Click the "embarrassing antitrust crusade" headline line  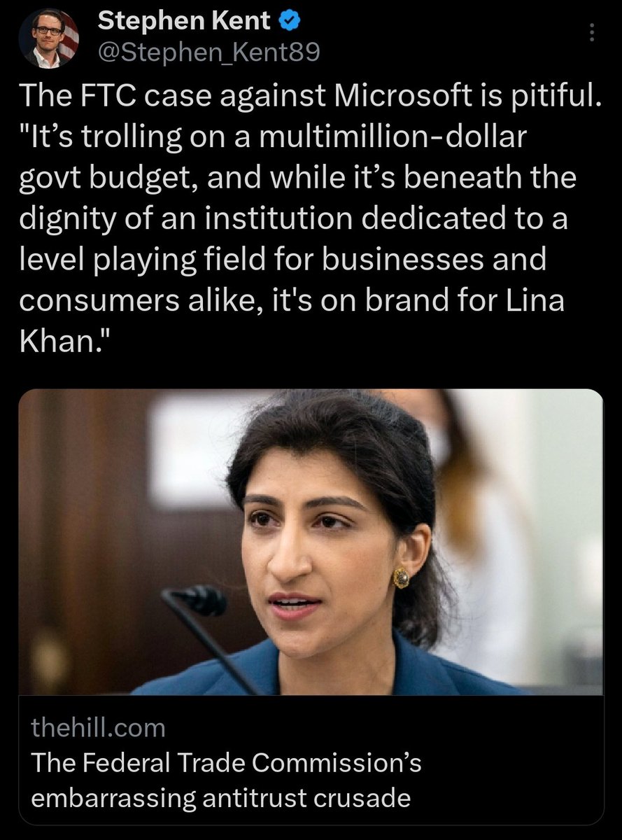click(x=220, y=797)
